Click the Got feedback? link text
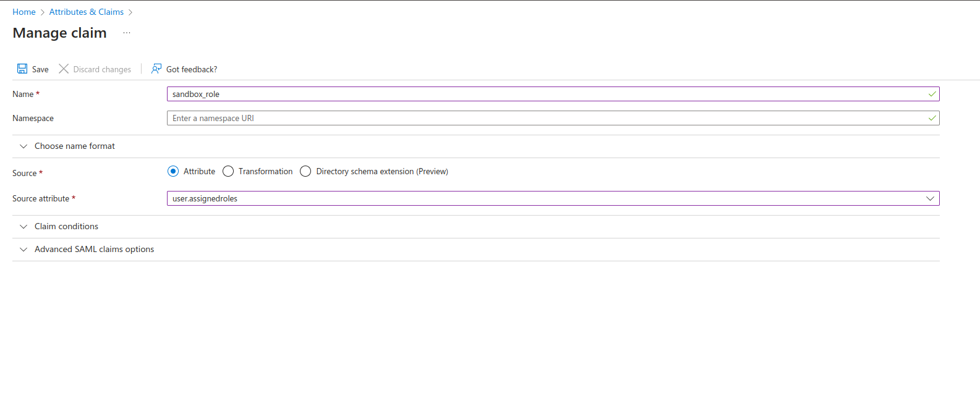Screen dimensions: 980x396 click(192, 69)
